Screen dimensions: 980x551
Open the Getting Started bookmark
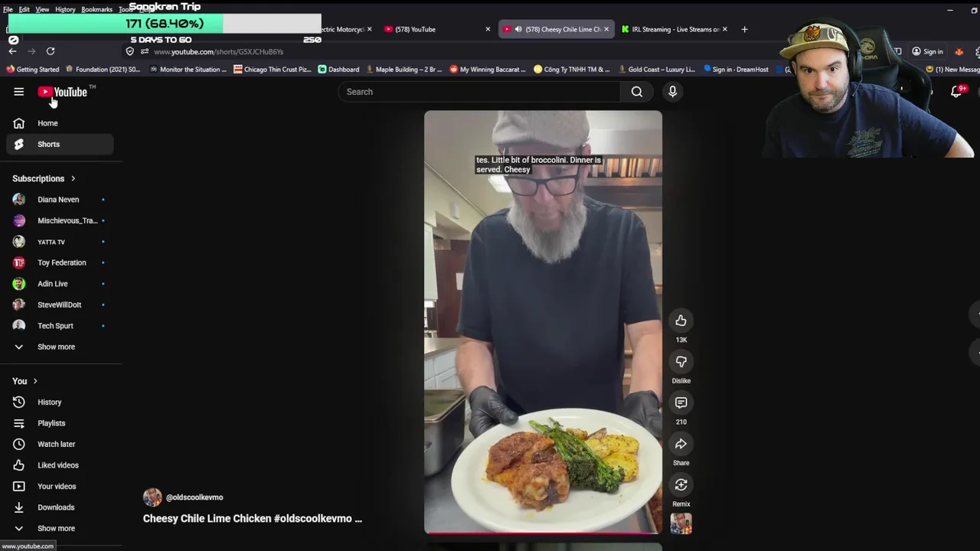[x=32, y=70]
